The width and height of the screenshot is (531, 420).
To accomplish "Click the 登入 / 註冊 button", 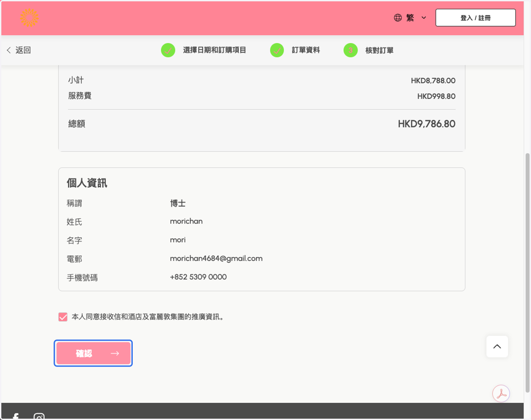I will (475, 18).
